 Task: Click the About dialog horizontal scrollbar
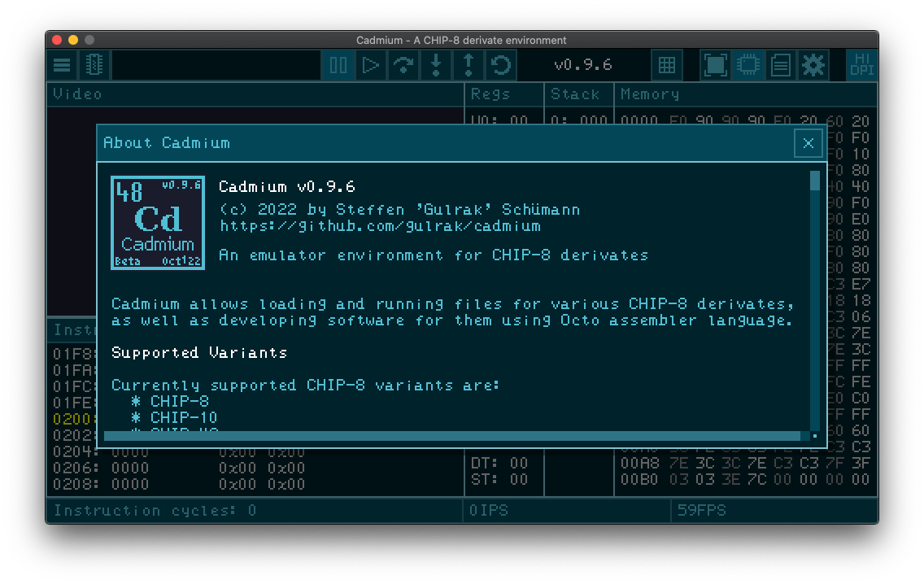pyautogui.click(x=452, y=436)
